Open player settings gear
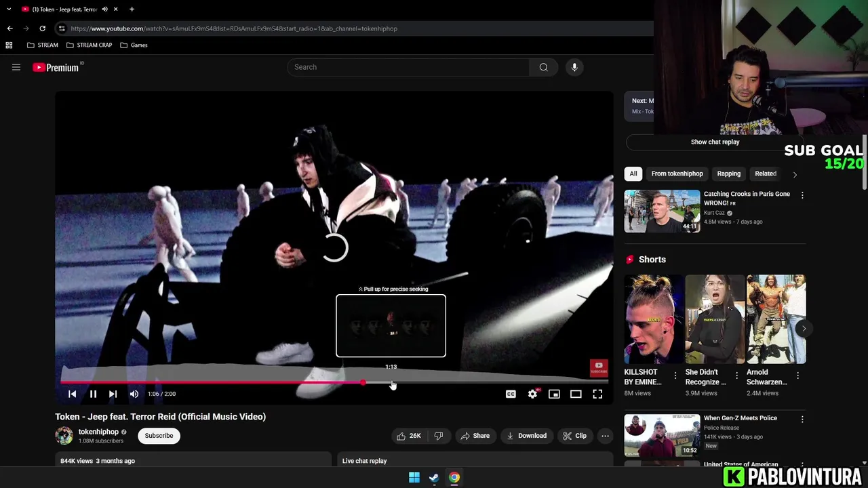This screenshot has height=488, width=868. (533, 394)
